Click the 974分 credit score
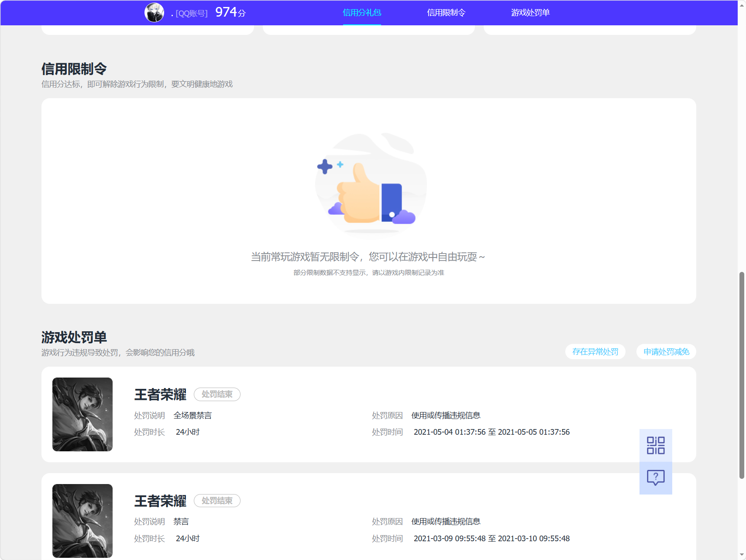 coord(230,12)
